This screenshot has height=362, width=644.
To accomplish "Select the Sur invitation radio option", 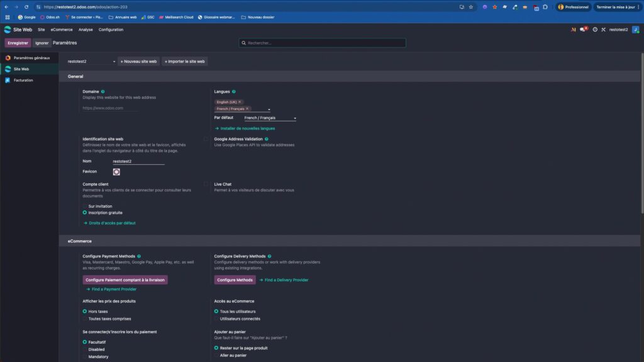I will (x=85, y=206).
